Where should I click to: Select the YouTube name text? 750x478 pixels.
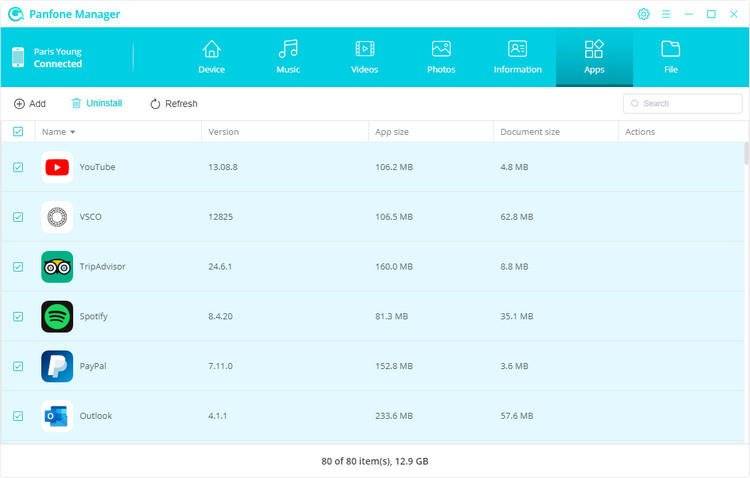(97, 167)
